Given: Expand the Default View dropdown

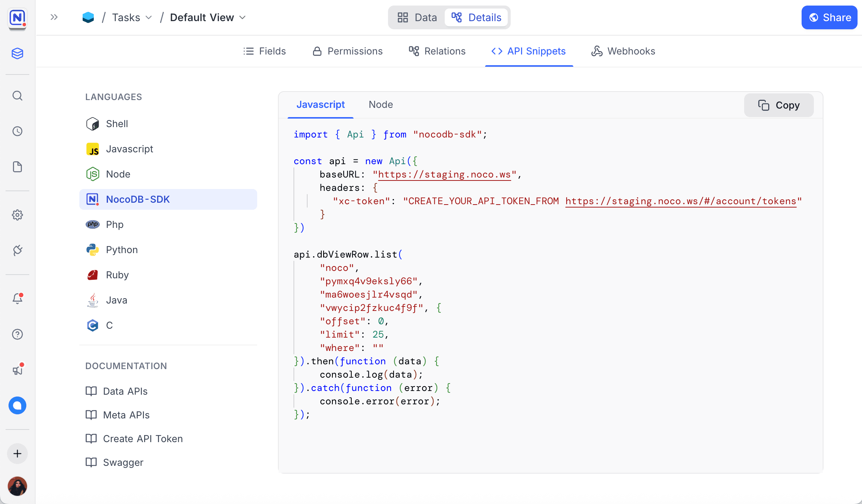Looking at the screenshot, I should [x=208, y=17].
